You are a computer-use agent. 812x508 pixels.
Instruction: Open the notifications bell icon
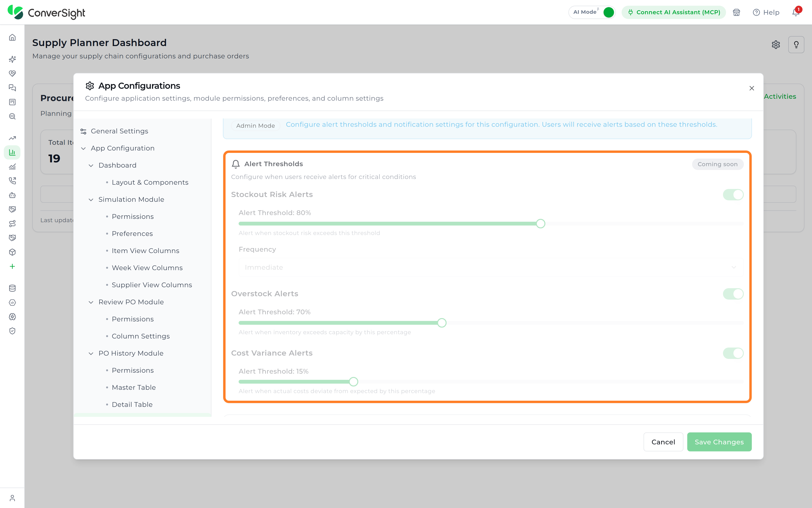796,12
